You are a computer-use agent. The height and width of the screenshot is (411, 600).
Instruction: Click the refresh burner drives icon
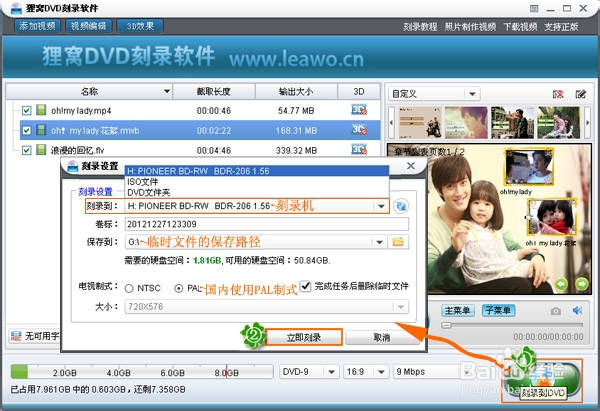(401, 206)
